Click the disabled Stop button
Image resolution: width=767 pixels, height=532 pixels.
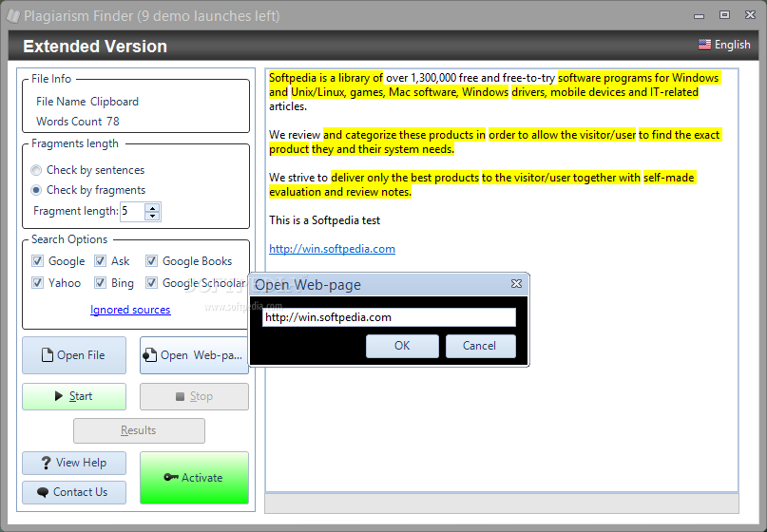(194, 396)
